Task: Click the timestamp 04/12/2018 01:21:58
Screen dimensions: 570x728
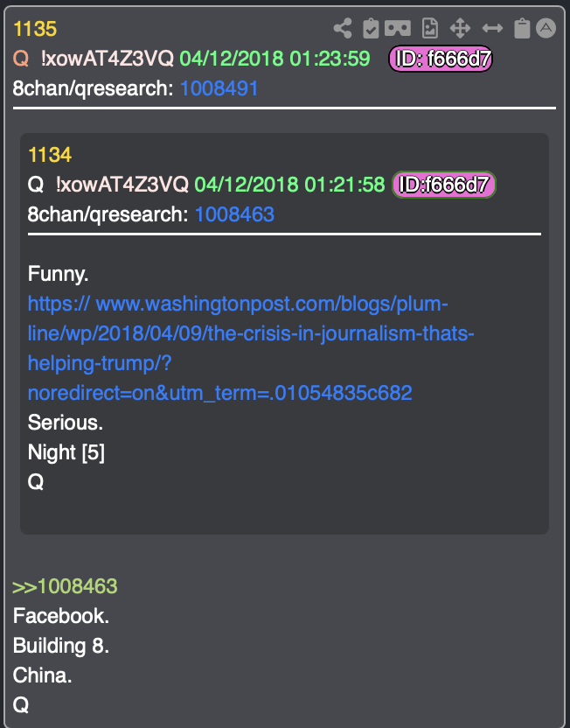Action: click(x=289, y=185)
